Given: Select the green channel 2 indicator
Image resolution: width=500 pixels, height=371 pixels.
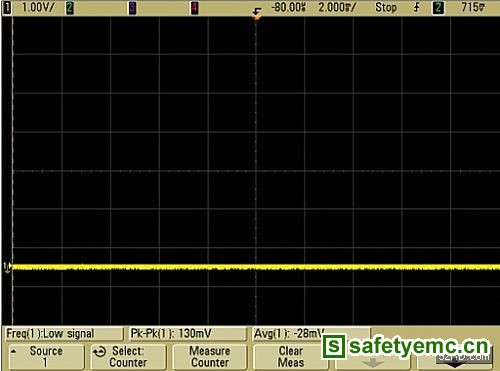Looking at the screenshot, I should click(x=70, y=8).
